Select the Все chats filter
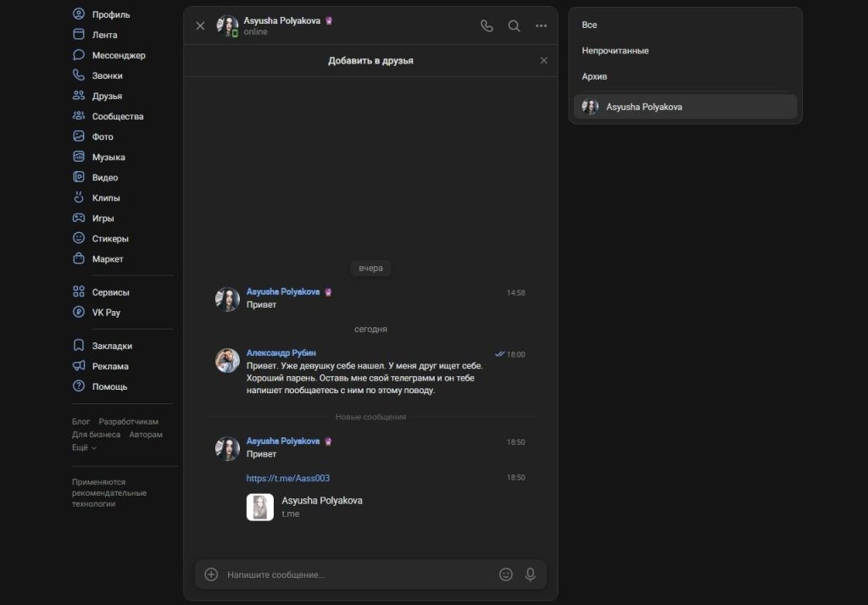This screenshot has height=605, width=868. [589, 25]
